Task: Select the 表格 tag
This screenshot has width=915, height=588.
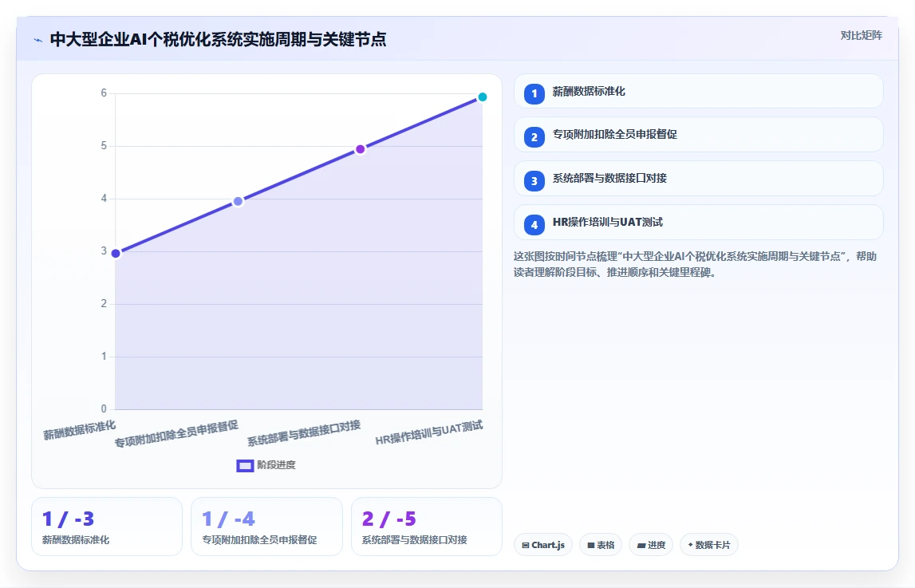Action: pyautogui.click(x=601, y=545)
